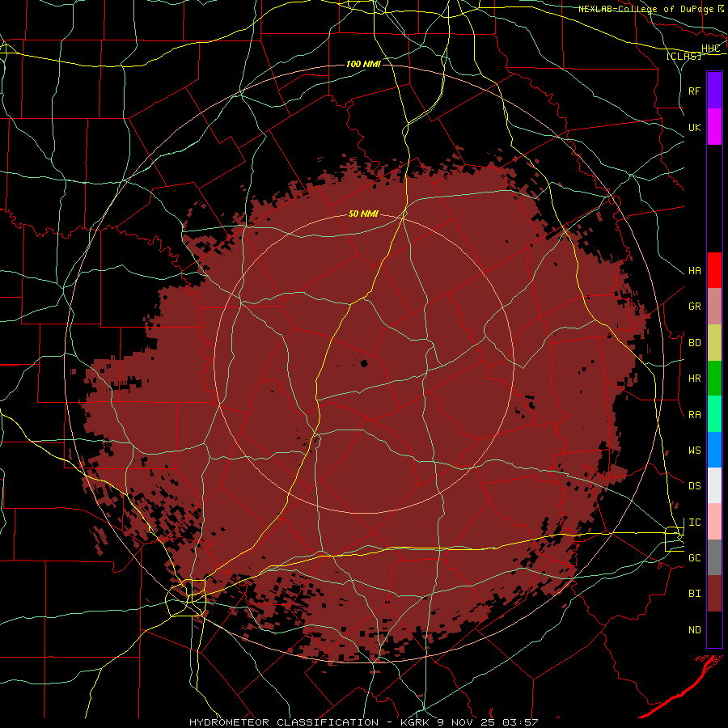Image resolution: width=728 pixels, height=728 pixels.
Task: Click the gray GC legend color
Action: coord(714,557)
